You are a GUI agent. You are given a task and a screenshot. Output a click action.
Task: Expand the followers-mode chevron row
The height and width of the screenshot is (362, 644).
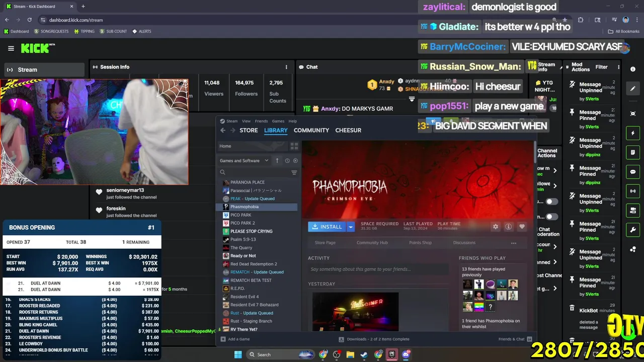pyautogui.click(x=555, y=186)
